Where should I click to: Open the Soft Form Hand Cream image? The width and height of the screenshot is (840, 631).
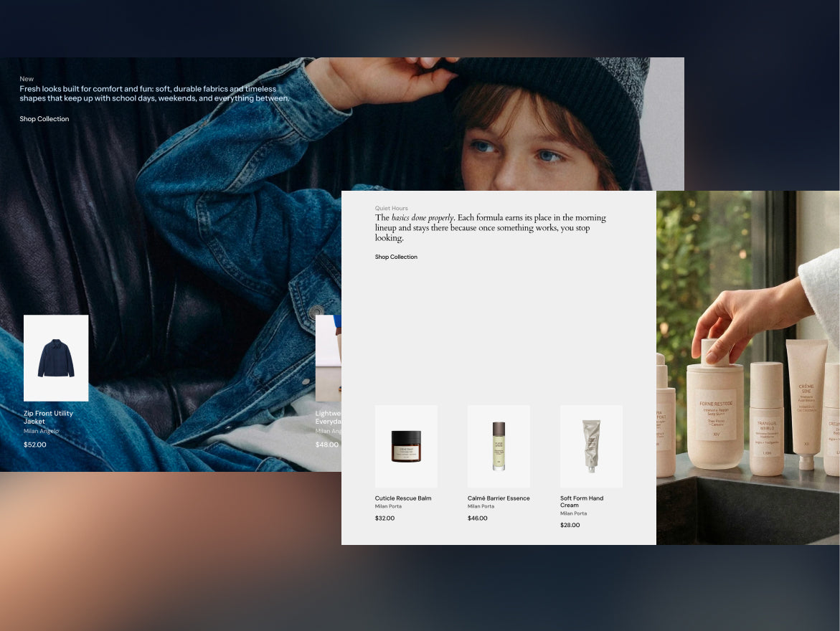pos(591,446)
